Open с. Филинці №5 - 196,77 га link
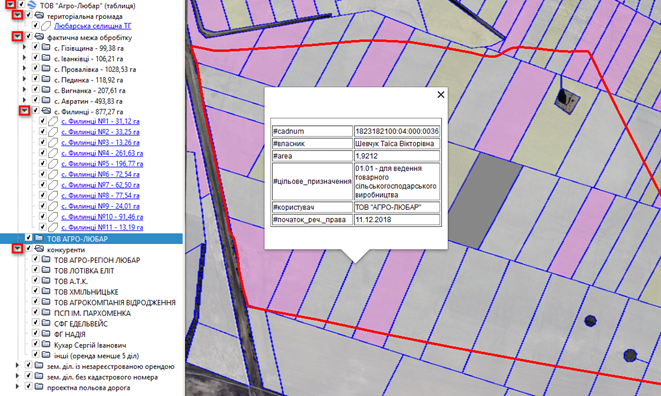This screenshot has height=396, width=661. (102, 164)
